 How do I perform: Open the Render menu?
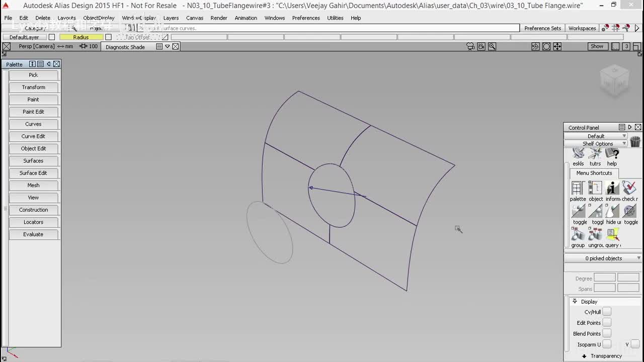(219, 18)
